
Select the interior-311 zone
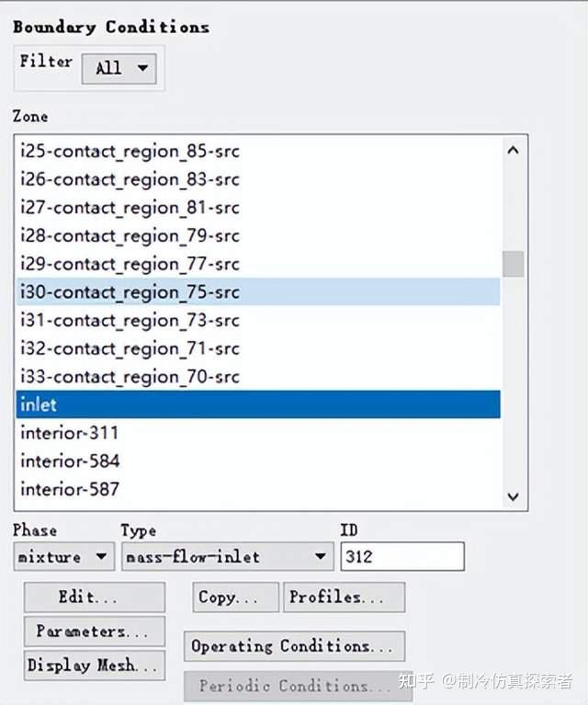click(x=70, y=433)
